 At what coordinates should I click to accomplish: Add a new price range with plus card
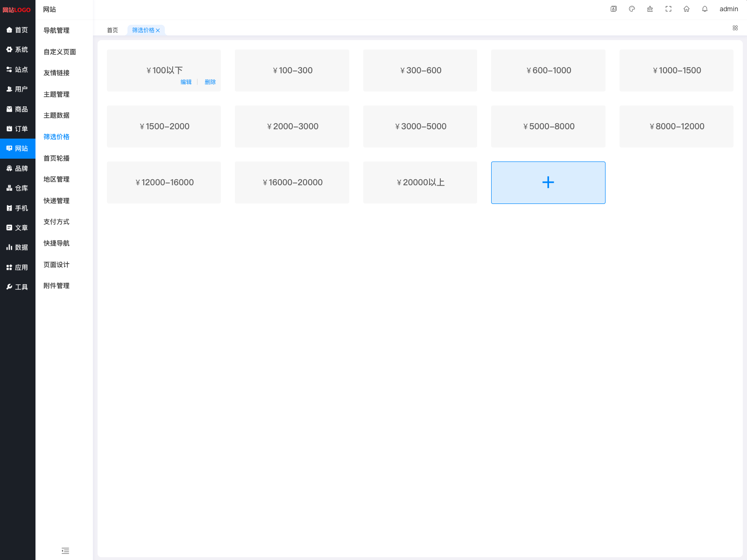click(548, 182)
